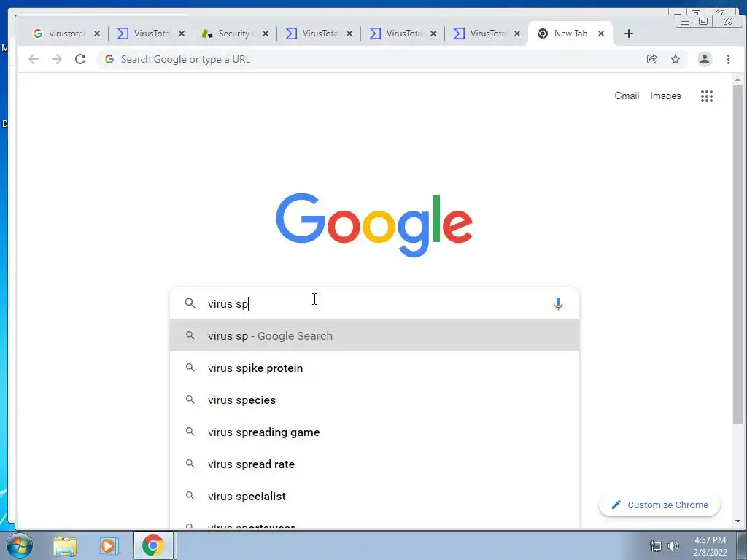This screenshot has width=747, height=560.
Task: Choose 'virus species' suggestion
Action: pos(374,400)
